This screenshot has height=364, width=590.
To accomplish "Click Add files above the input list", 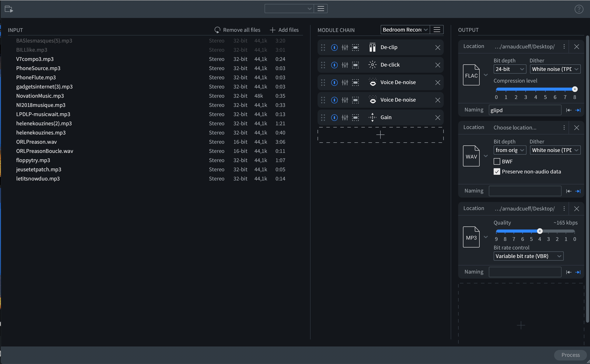I will click(x=284, y=30).
